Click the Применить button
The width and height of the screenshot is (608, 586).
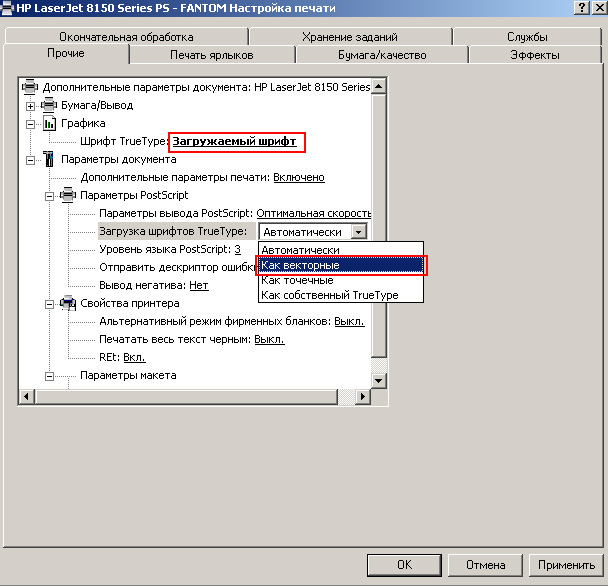[x=566, y=565]
